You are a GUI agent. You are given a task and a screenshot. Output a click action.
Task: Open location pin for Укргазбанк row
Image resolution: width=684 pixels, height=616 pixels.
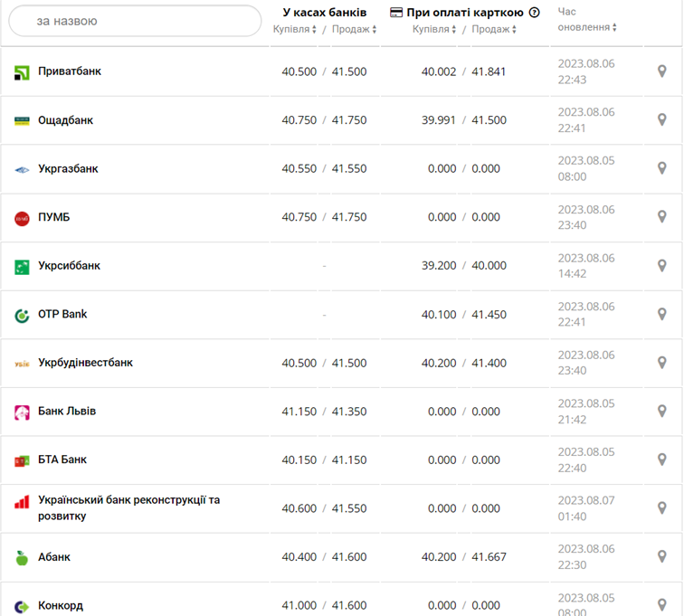[661, 168]
